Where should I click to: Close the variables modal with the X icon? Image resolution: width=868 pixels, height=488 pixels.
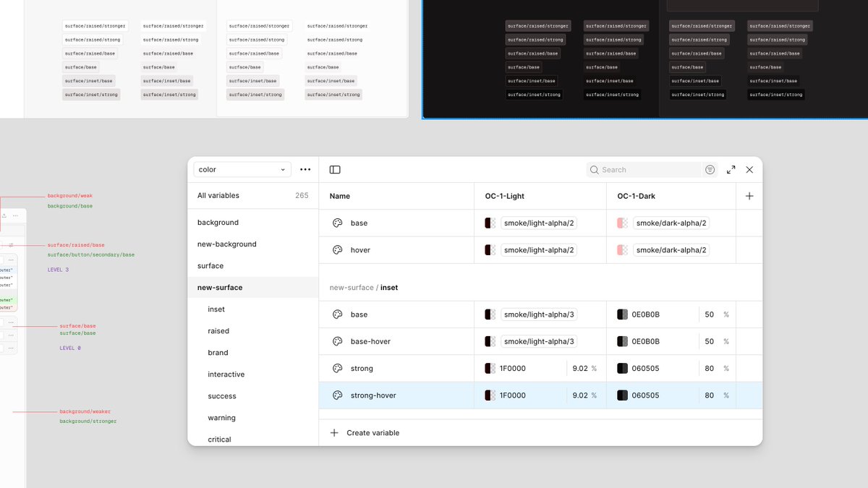[x=749, y=169]
